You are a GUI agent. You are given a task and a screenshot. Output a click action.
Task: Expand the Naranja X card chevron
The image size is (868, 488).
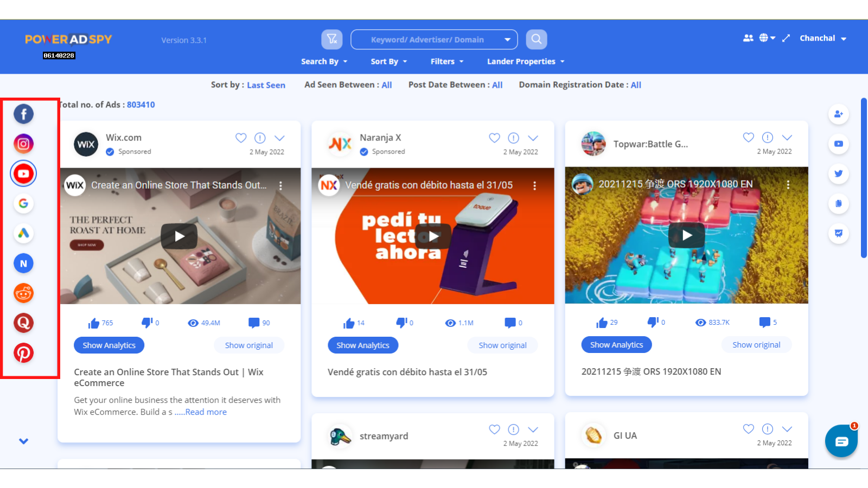point(533,138)
